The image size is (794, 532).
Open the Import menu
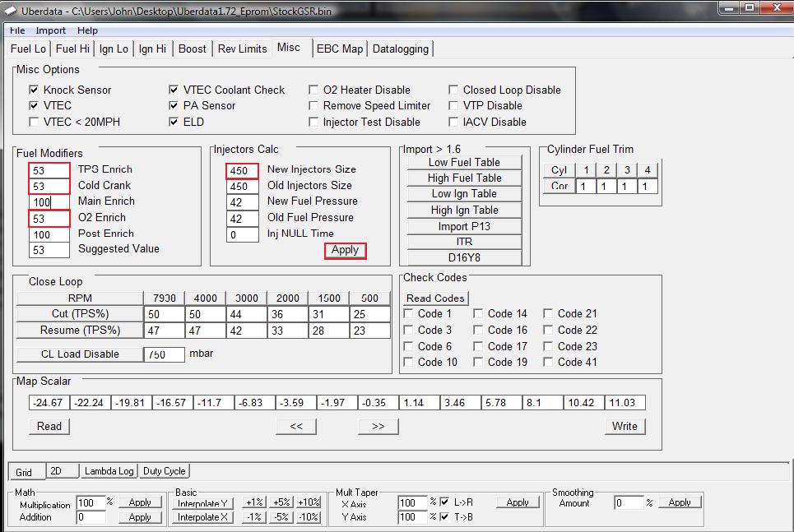point(51,30)
